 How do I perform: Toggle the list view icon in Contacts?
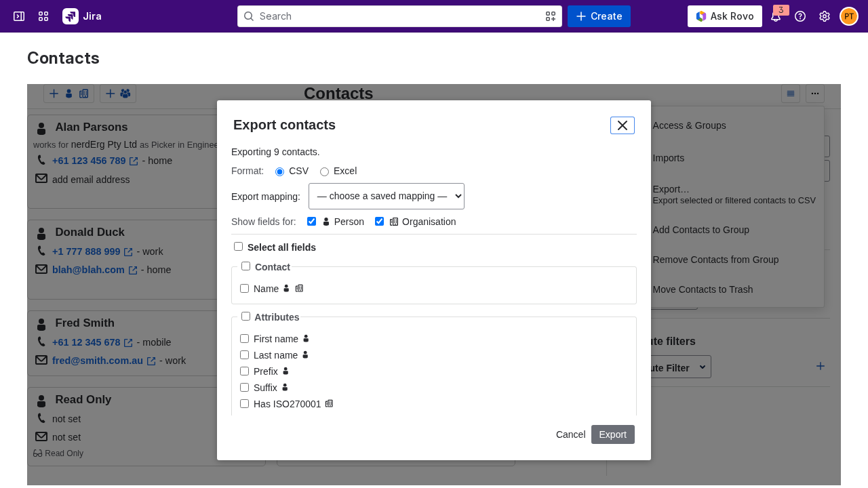[x=791, y=94]
